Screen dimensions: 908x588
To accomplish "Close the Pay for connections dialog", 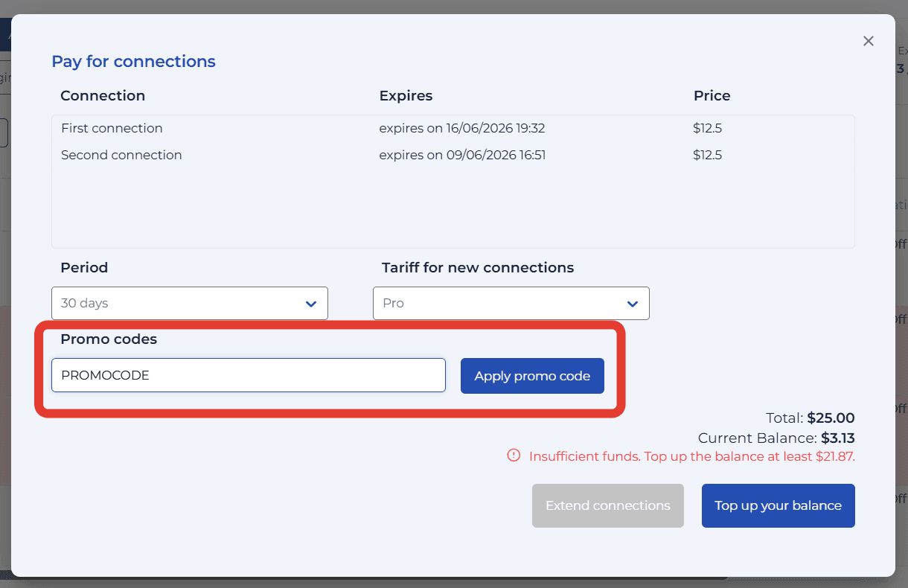I will 868,41.
